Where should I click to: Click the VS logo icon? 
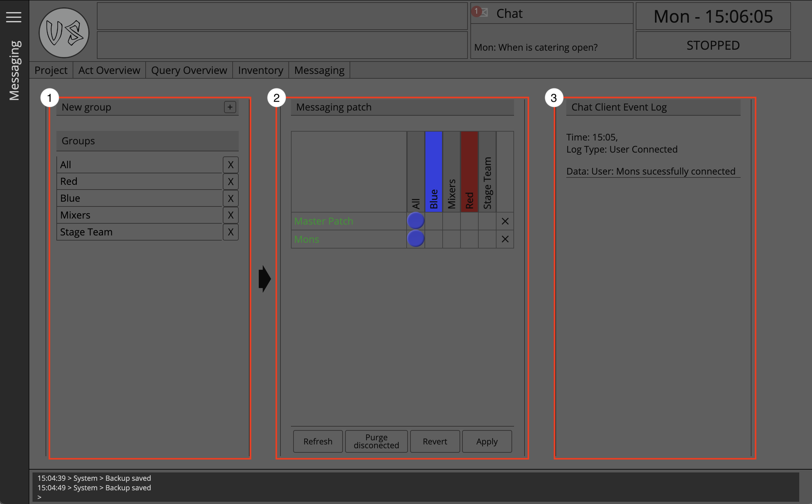64,33
